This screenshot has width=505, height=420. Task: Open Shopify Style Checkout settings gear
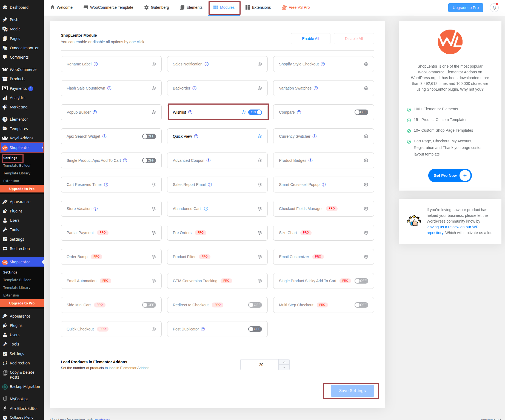tap(366, 64)
